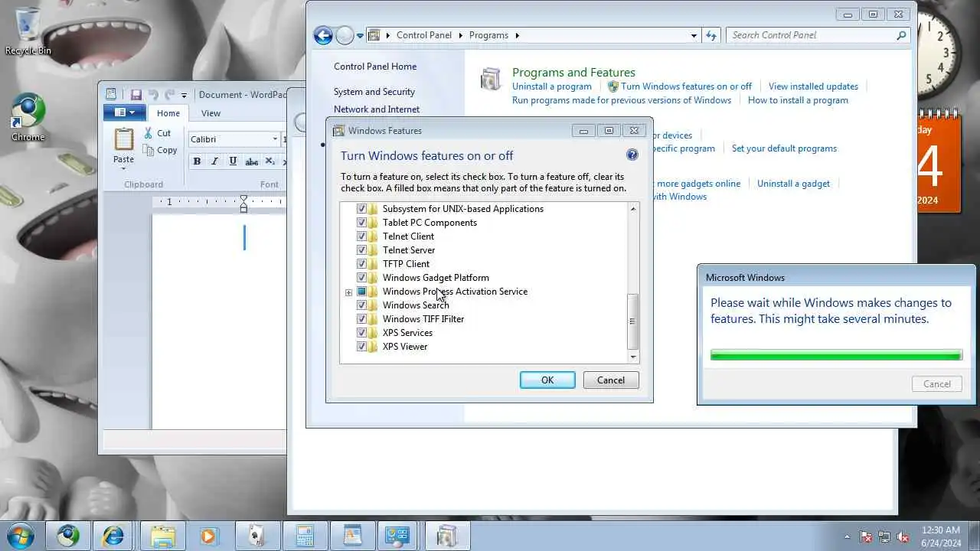980x551 pixels.
Task: Uncheck the Windows Search checkbox
Action: pyautogui.click(x=362, y=305)
